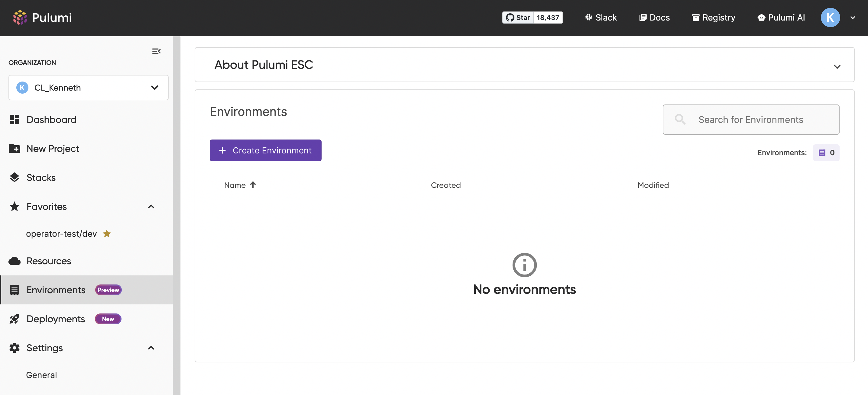Collapse the Favorites section

[151, 207]
